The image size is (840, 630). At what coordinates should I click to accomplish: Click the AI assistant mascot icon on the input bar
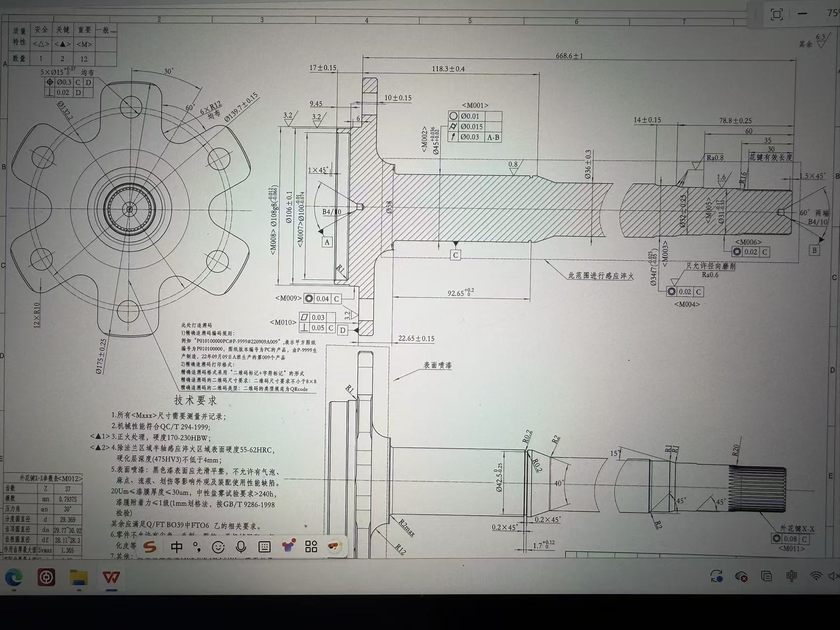click(335, 546)
